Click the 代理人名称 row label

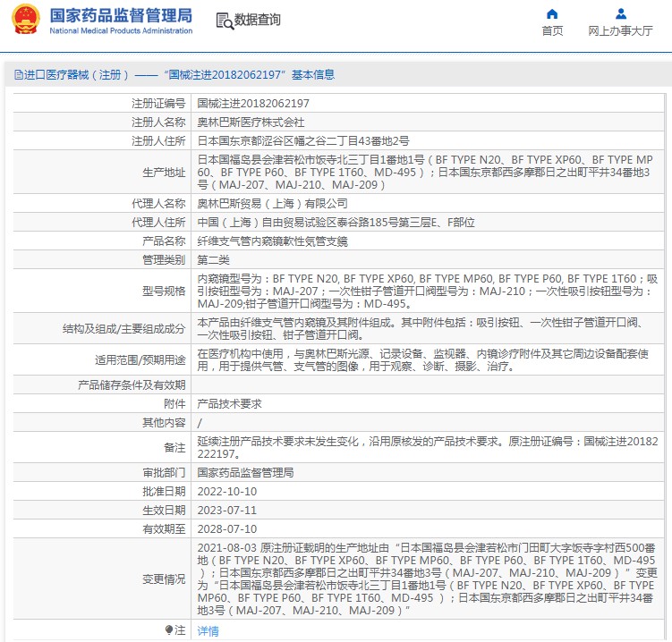click(158, 204)
